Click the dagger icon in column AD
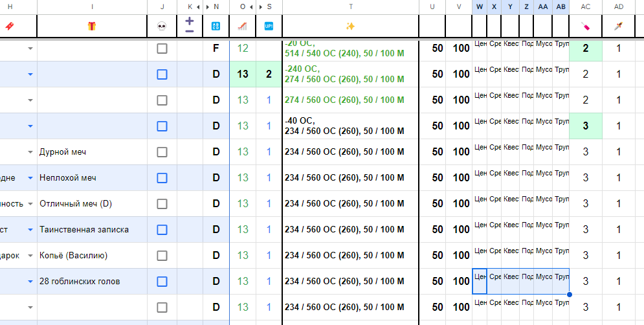This screenshot has height=325, width=644. point(619,27)
